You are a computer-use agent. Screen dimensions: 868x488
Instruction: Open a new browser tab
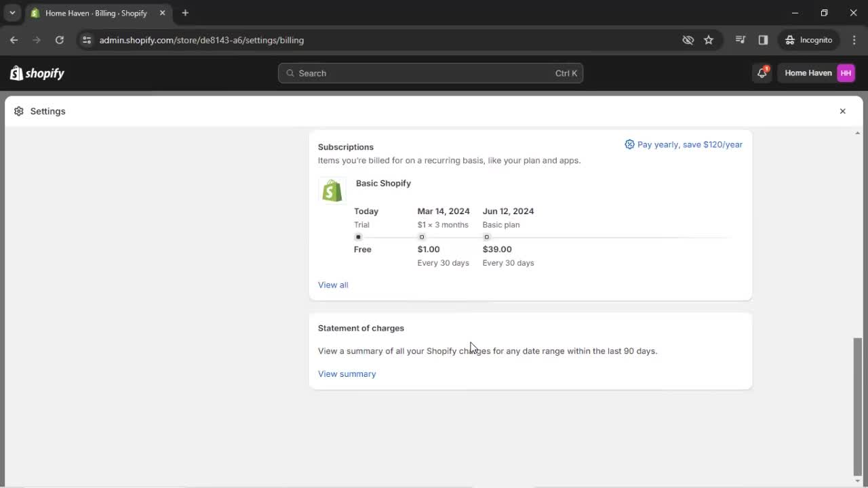point(185,13)
